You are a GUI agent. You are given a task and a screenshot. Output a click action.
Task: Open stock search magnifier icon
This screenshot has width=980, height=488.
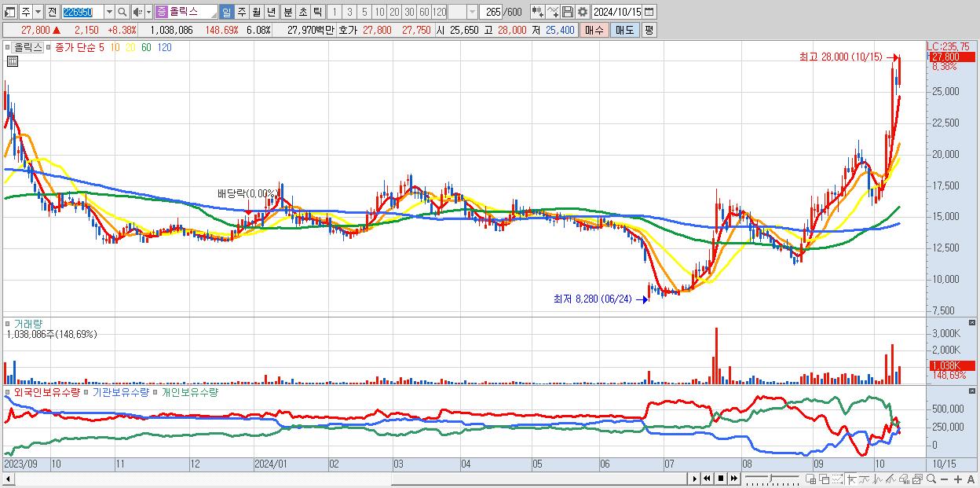click(122, 12)
